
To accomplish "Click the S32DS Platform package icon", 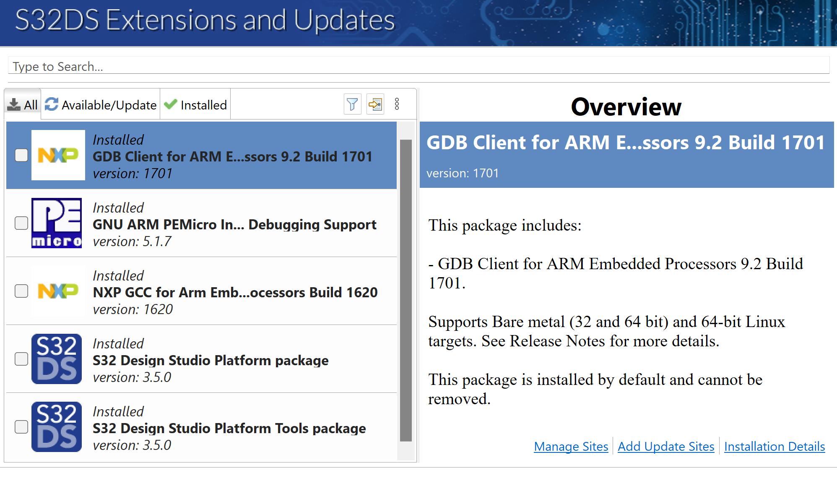I will pos(57,359).
